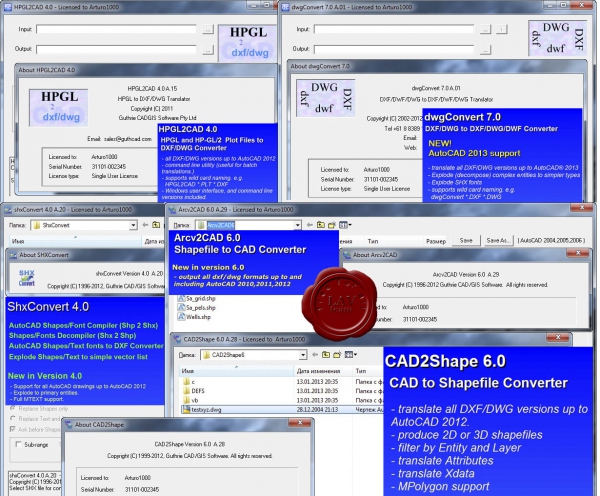Select Wells.shp file icon

(181, 317)
